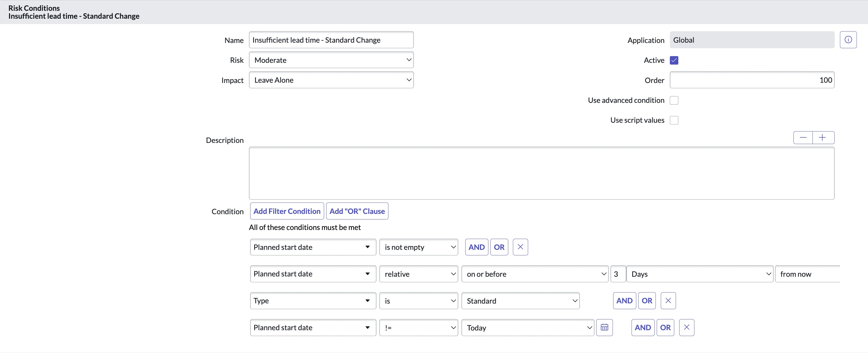This screenshot has width=868, height=353.
Task: Enable Use script values checkbox
Action: click(x=674, y=120)
